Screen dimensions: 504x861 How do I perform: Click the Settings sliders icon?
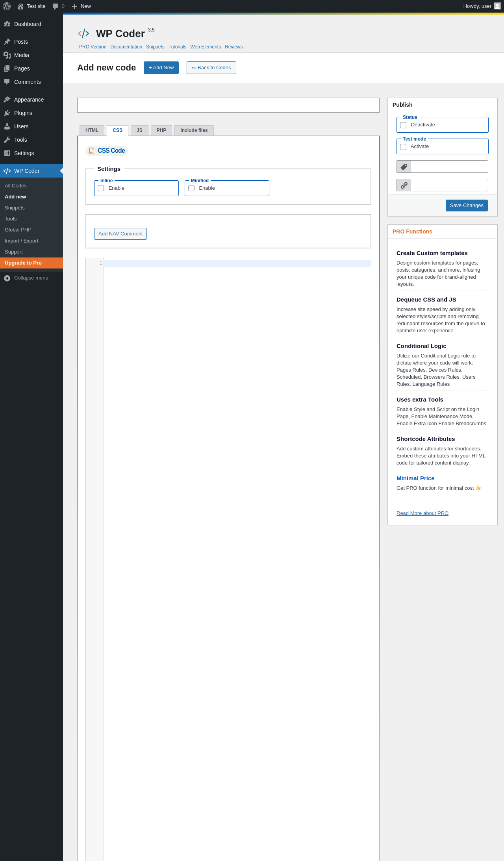(7, 153)
